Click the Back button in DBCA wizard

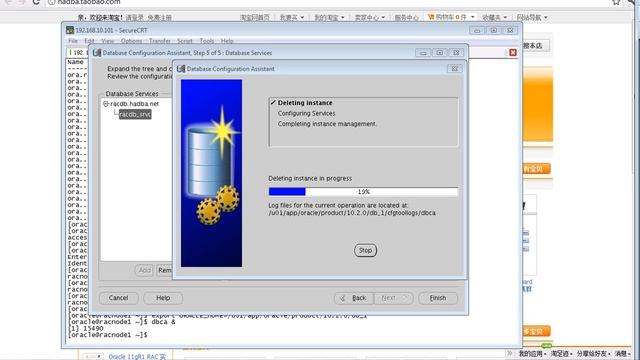353,298
